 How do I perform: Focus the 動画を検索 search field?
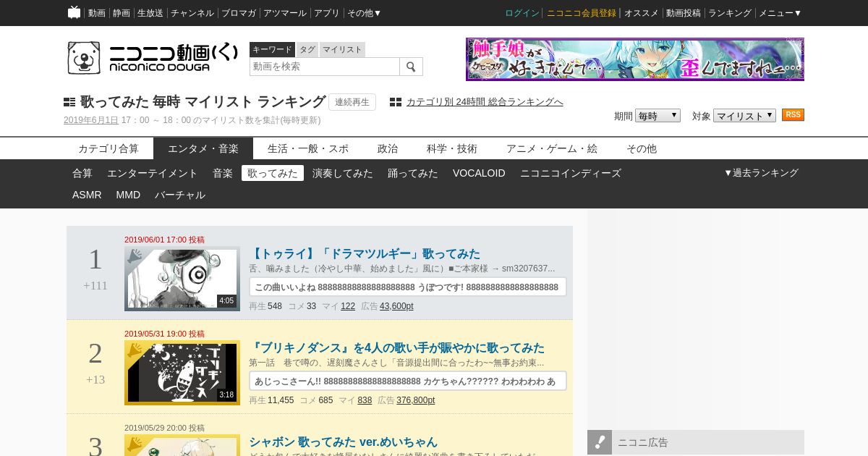coord(325,67)
